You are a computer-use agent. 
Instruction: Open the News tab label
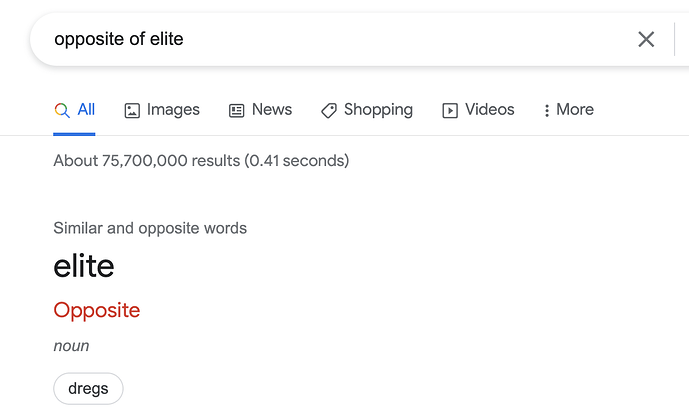point(272,110)
